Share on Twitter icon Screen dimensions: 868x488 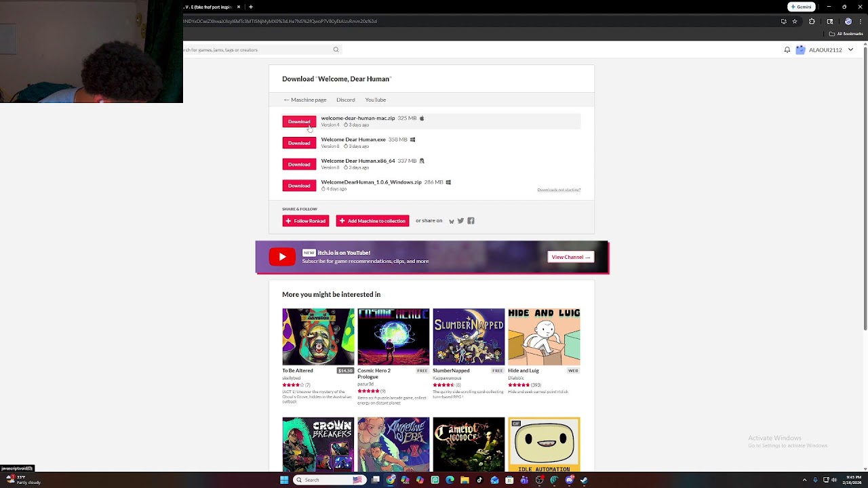tap(461, 221)
